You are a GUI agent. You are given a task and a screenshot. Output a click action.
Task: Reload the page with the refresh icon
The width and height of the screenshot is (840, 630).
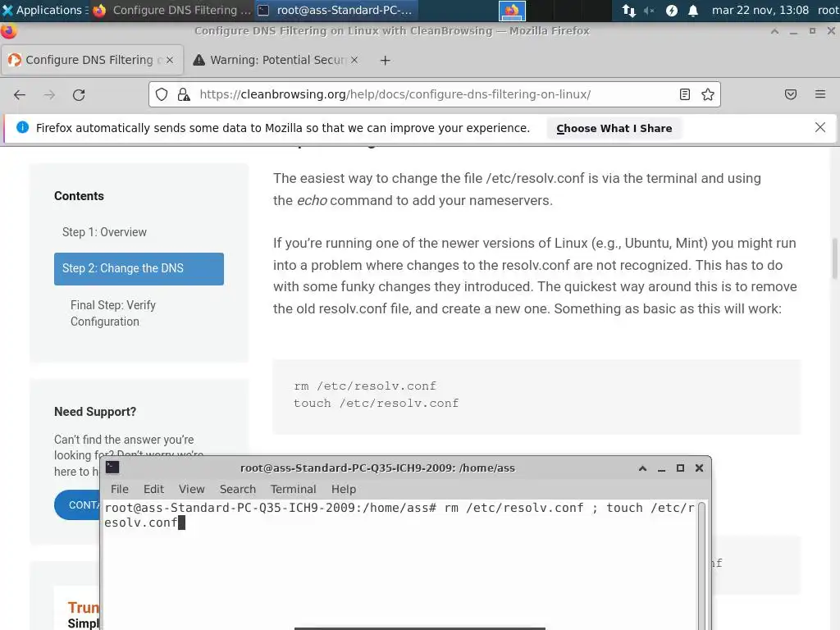coord(79,95)
